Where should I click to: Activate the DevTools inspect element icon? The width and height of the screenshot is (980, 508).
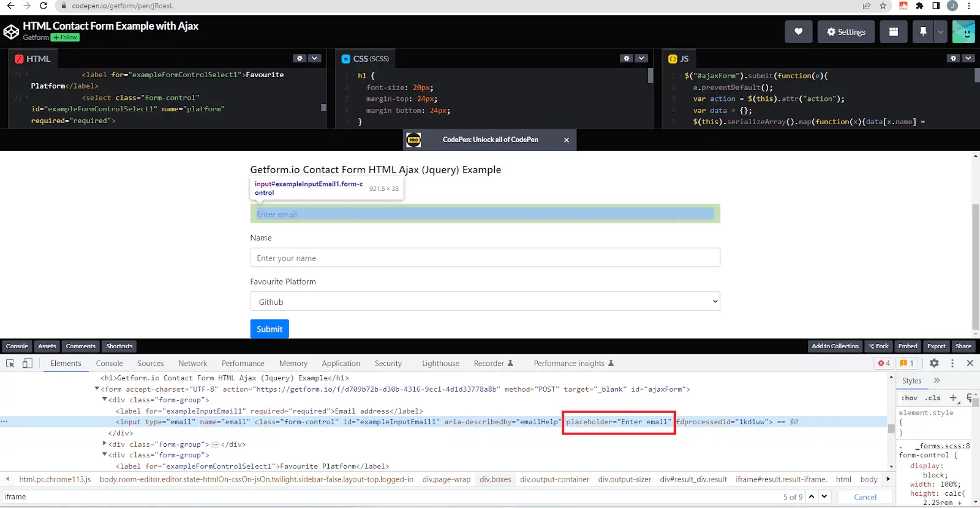10,363
